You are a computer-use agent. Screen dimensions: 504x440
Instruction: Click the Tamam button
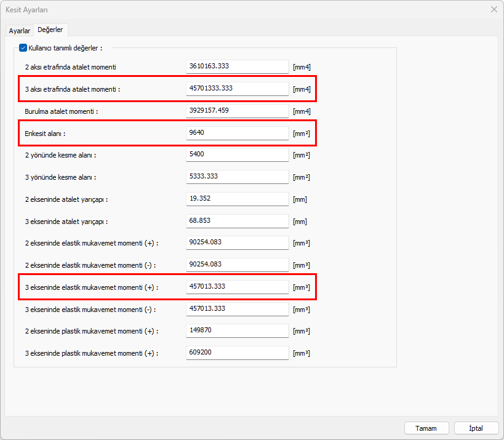(426, 428)
